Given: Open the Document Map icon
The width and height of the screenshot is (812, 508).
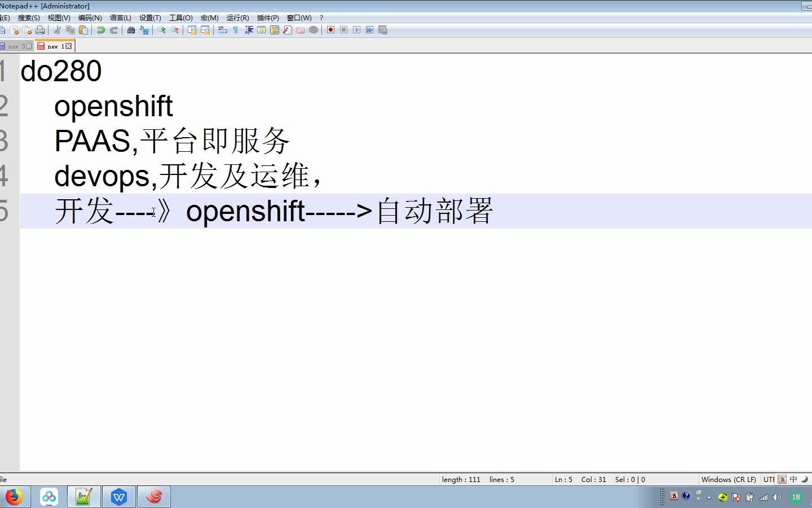Looking at the screenshot, I should point(275,30).
